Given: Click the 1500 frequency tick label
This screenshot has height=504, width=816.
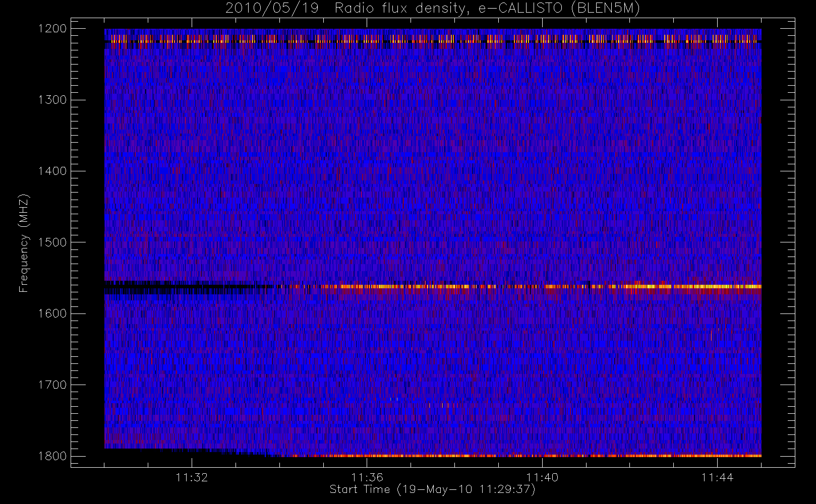Looking at the screenshot, I should pyautogui.click(x=52, y=242).
